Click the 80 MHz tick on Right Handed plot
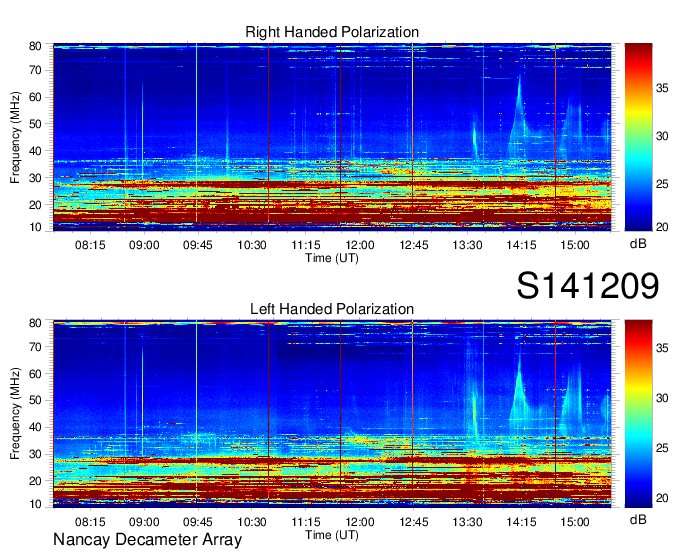Image resolution: width=680 pixels, height=552 pixels. pos(35,46)
